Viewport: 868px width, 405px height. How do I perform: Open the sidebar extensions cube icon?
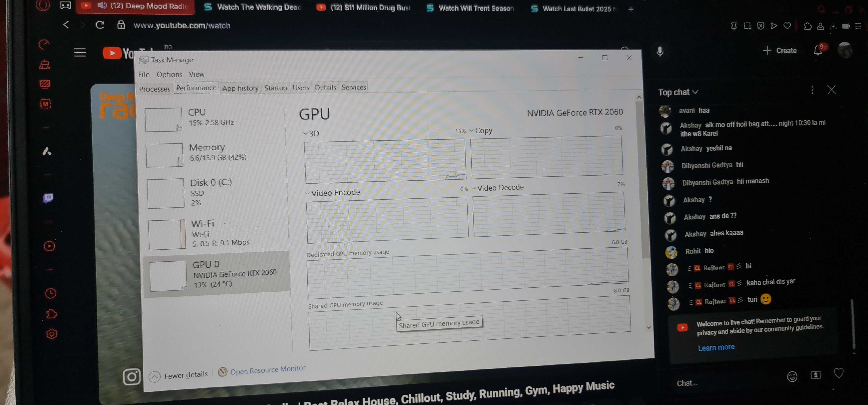coord(51,314)
